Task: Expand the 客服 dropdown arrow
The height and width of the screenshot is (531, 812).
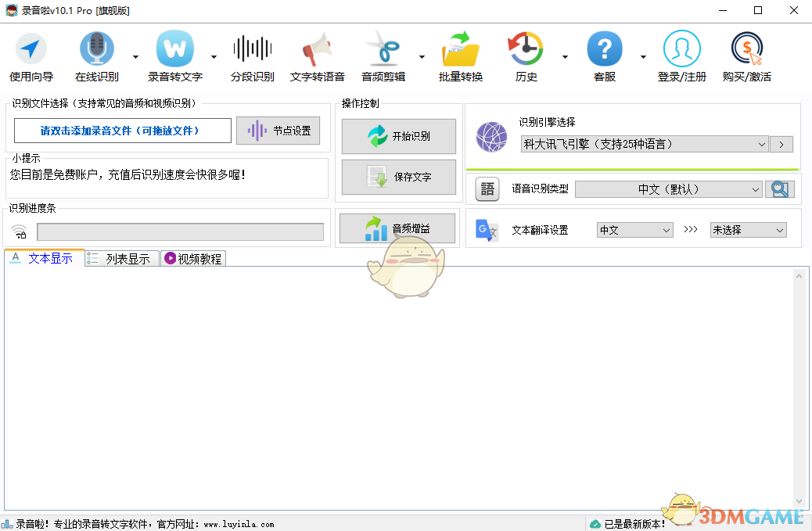Action: point(643,57)
